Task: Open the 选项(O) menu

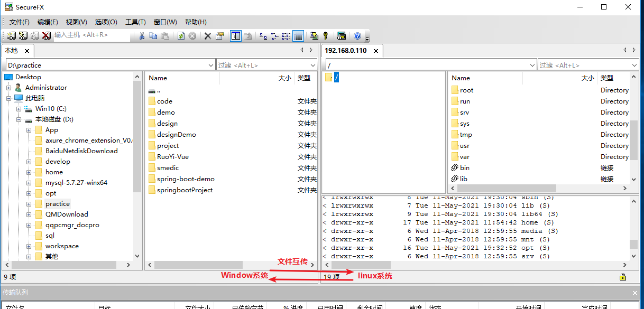Action: 106,22
